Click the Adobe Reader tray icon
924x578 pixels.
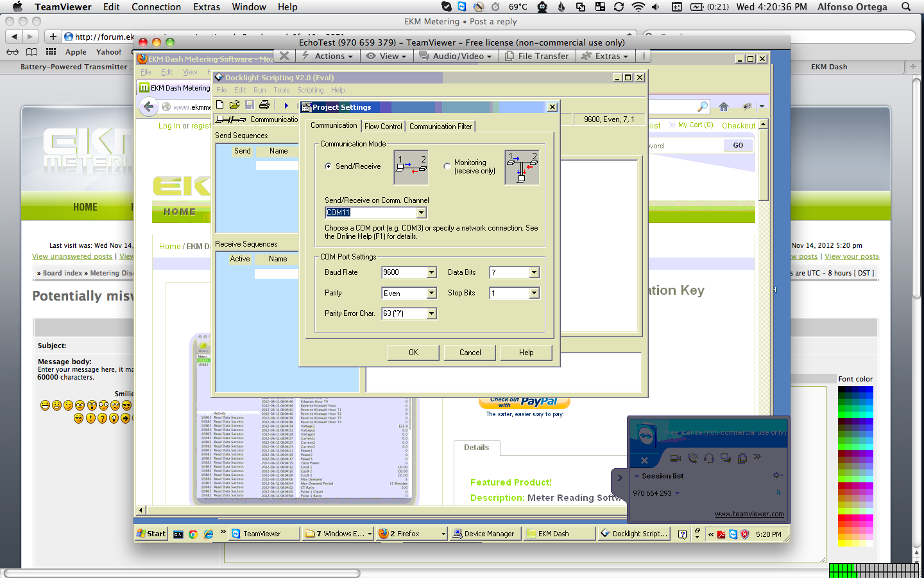pyautogui.click(x=721, y=534)
